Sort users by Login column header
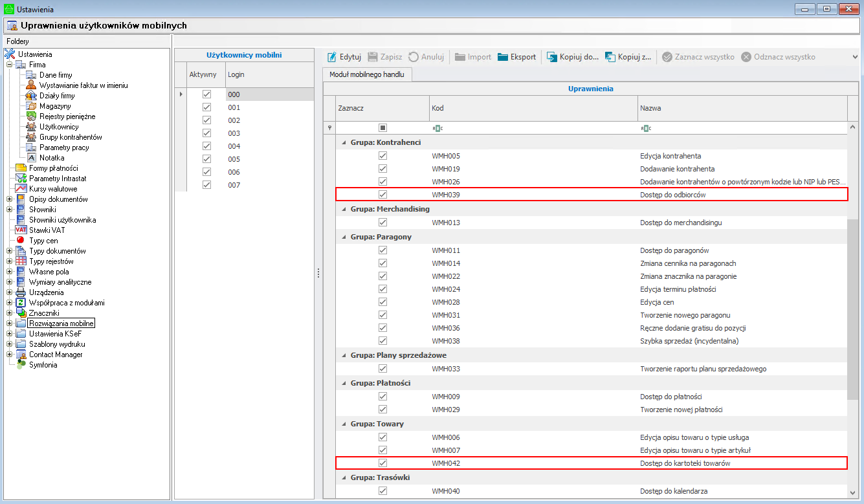864x504 pixels. coord(269,74)
